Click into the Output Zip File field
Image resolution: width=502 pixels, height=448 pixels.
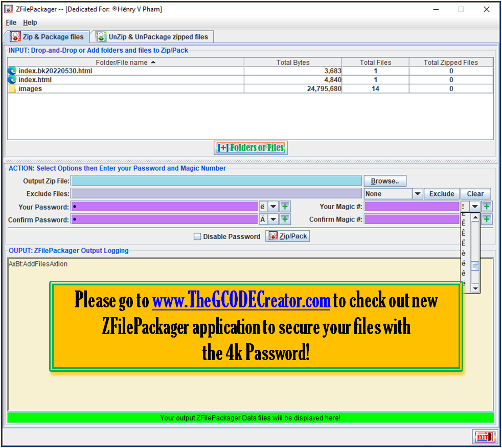tap(216, 181)
